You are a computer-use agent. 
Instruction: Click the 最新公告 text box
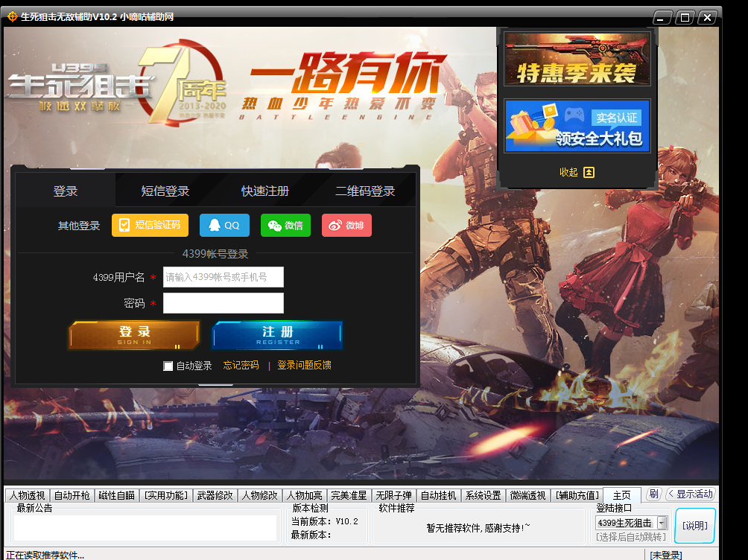point(145,527)
